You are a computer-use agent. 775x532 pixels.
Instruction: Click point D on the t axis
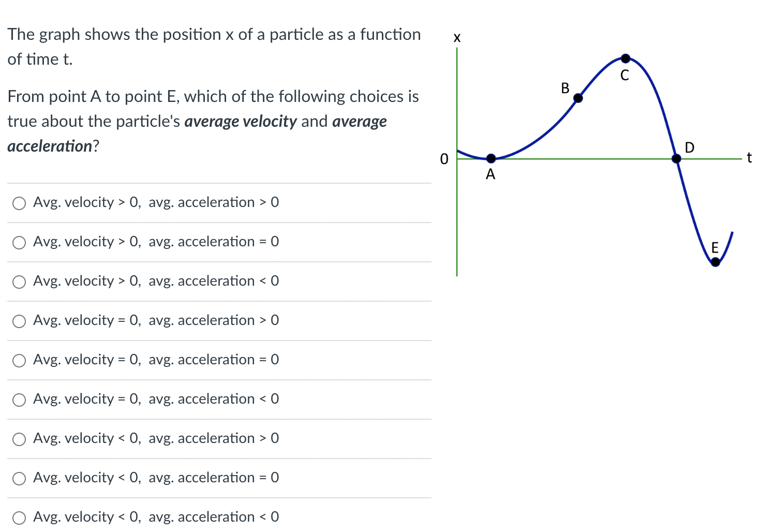676,158
